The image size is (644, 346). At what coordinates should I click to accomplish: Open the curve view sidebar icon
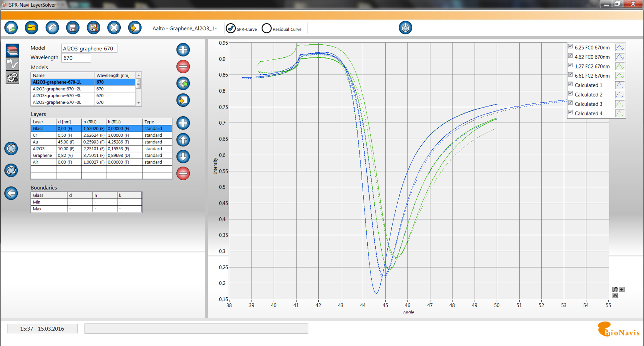[12, 64]
